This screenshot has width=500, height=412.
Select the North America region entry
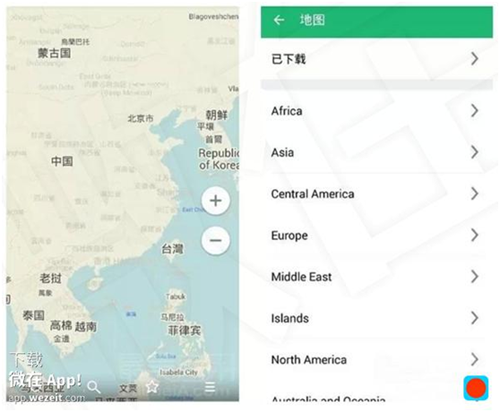click(377, 359)
